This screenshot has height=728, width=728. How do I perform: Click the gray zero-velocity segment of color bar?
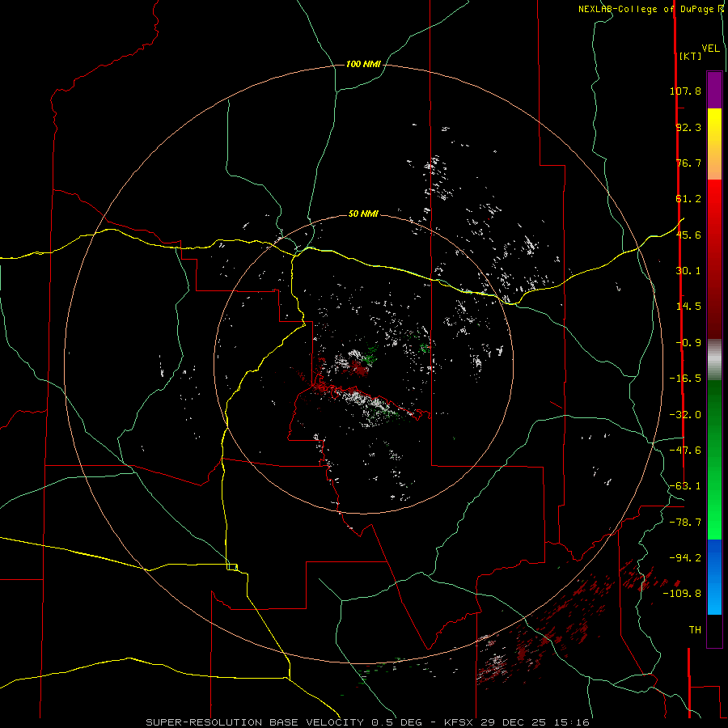tap(714, 360)
